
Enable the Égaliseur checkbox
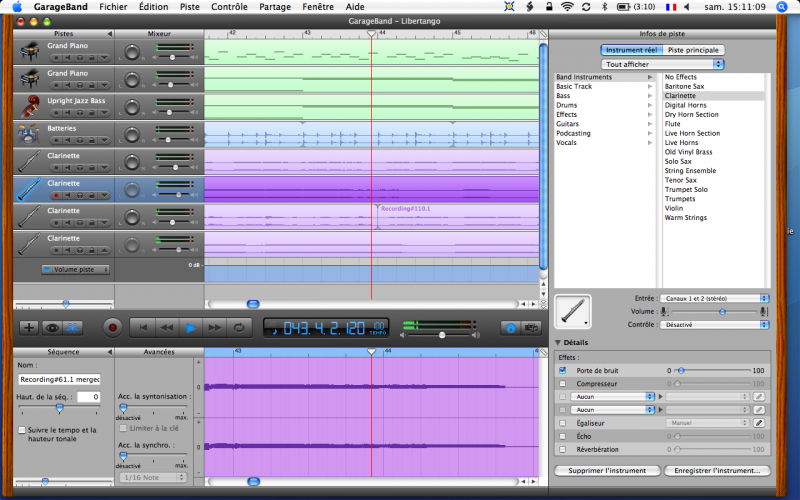562,423
